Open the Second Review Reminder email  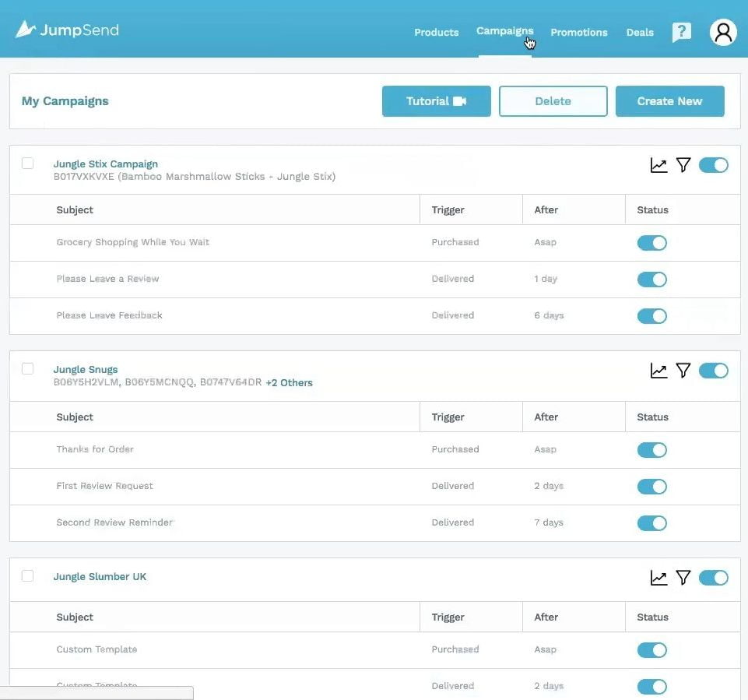point(114,522)
